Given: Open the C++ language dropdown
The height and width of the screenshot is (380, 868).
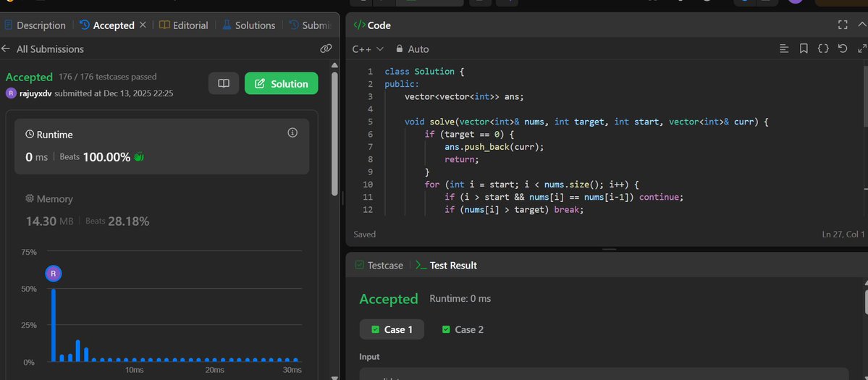Looking at the screenshot, I should pos(368,49).
